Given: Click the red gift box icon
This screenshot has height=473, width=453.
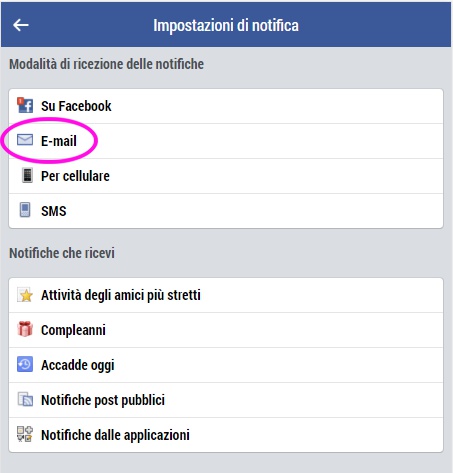Looking at the screenshot, I should tap(25, 329).
